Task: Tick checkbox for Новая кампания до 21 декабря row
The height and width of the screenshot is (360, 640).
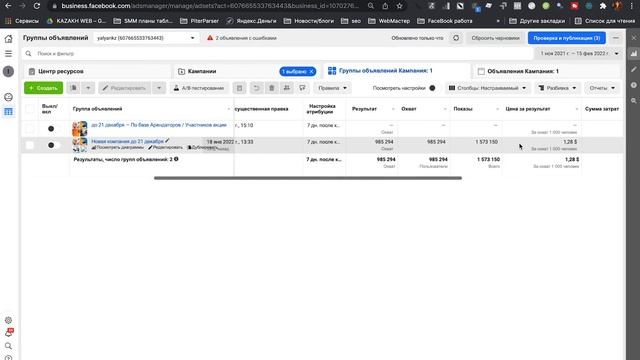Action: (30, 145)
